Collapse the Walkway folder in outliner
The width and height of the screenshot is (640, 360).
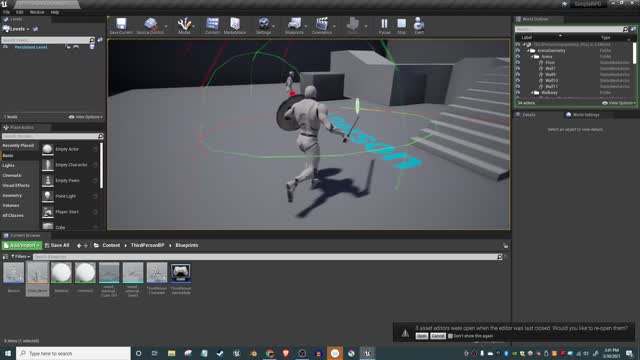pos(532,93)
